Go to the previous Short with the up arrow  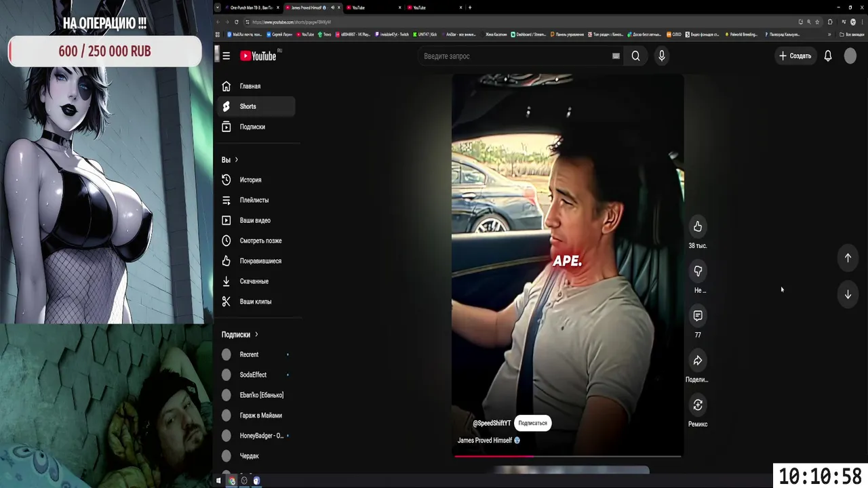pyautogui.click(x=848, y=258)
